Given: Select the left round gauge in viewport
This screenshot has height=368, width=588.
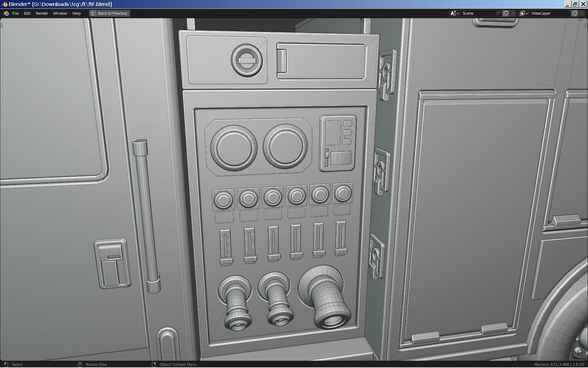Looking at the screenshot, I should 233,148.
